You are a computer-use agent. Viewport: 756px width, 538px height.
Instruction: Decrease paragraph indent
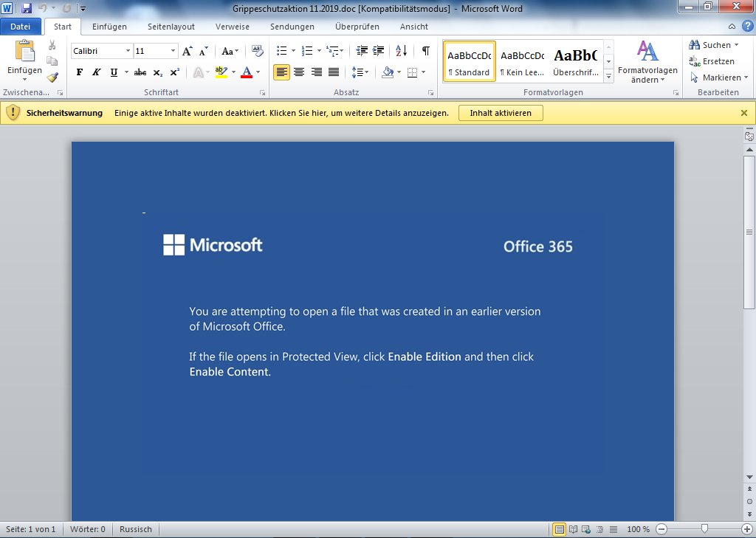362,51
